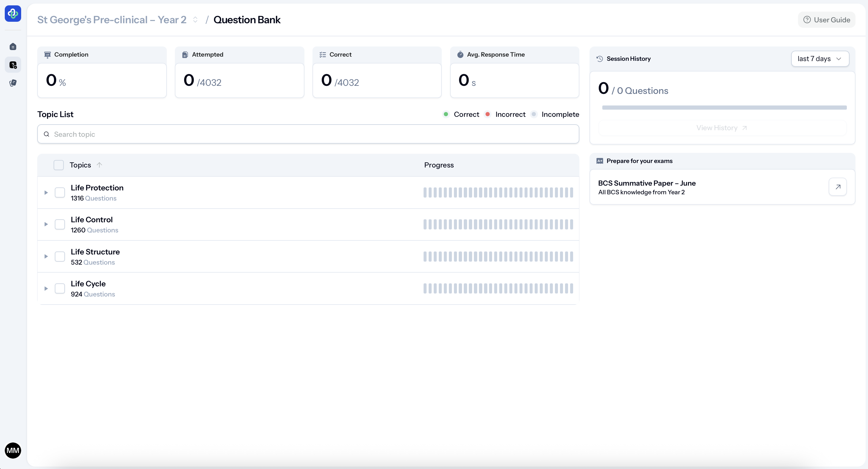This screenshot has height=469, width=868.
Task: Click the Question Bank breadcrumb
Action: [x=247, y=20]
